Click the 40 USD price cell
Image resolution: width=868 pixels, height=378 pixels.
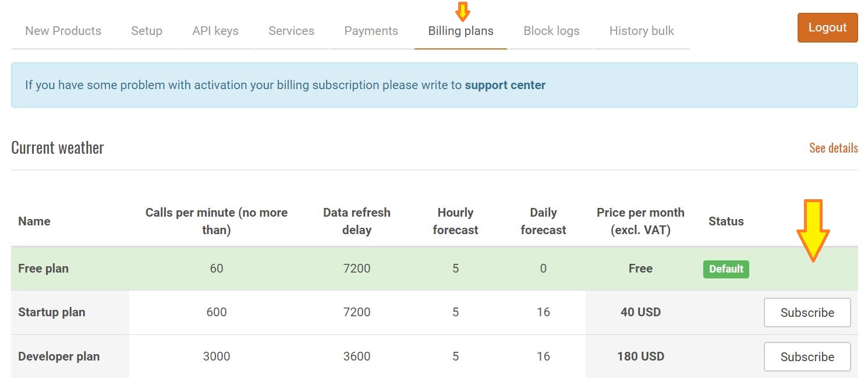pyautogui.click(x=640, y=312)
